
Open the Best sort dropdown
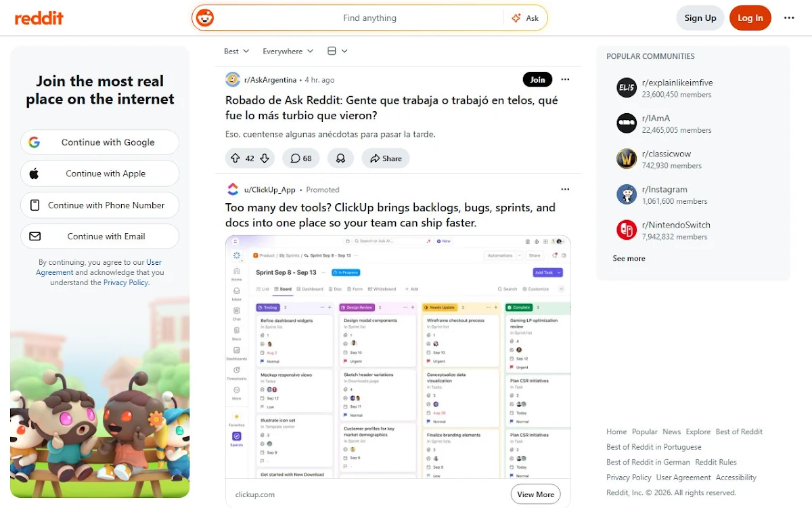click(237, 51)
